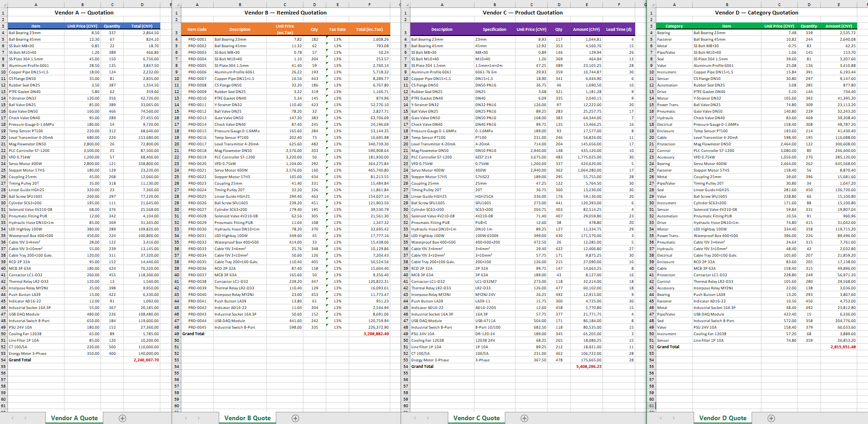
Task: Select column E header in Vendor C sheet
Action: [587, 5]
